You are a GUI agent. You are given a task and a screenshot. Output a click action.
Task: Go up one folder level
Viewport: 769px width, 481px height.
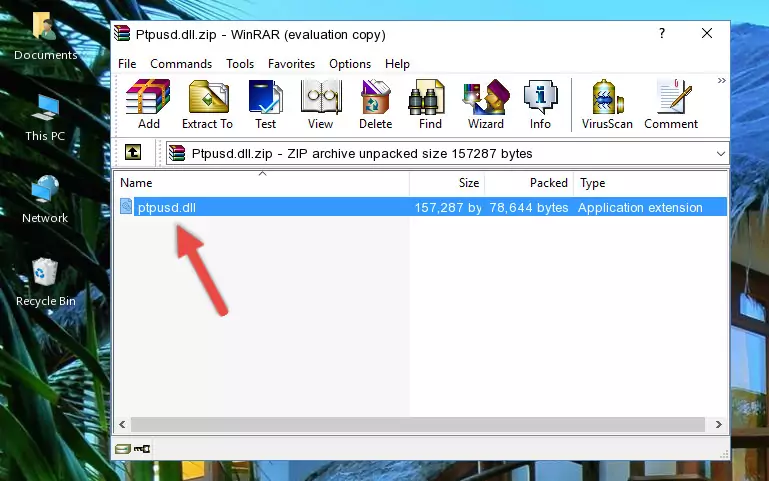pos(133,152)
